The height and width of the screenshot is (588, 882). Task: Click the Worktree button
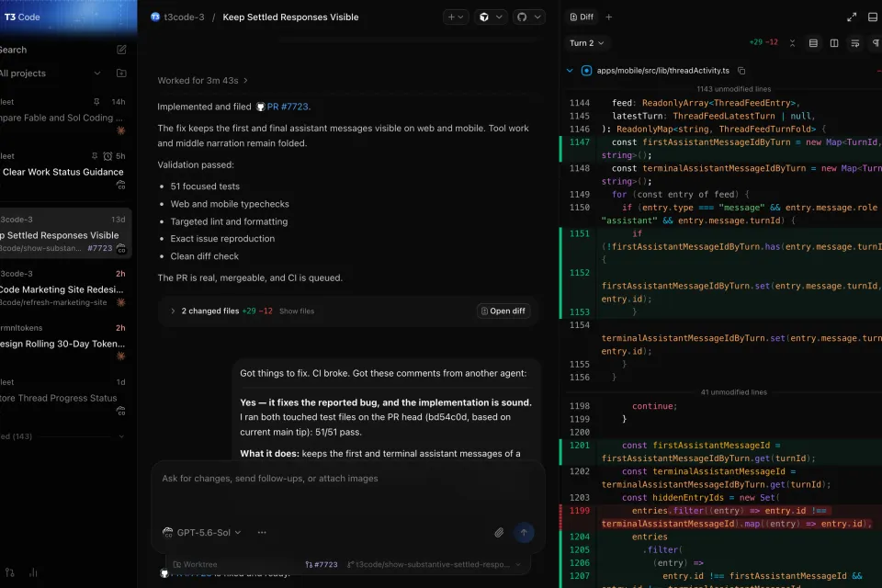coord(195,564)
